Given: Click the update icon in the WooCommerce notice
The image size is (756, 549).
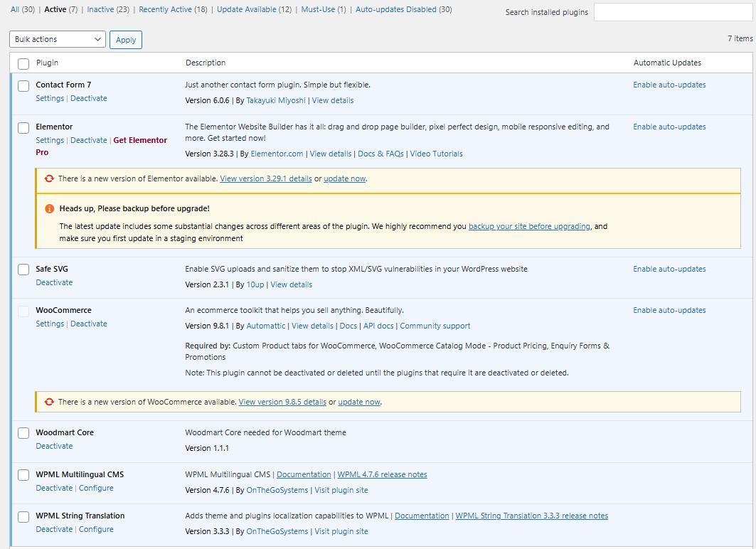Looking at the screenshot, I should coord(49,402).
